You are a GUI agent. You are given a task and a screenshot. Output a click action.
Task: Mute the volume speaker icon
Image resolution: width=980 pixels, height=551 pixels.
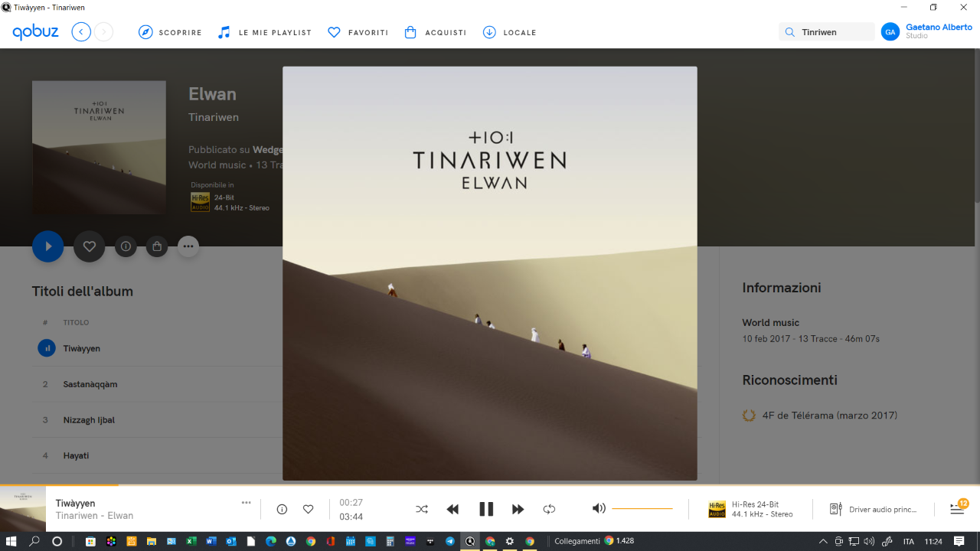(x=599, y=508)
